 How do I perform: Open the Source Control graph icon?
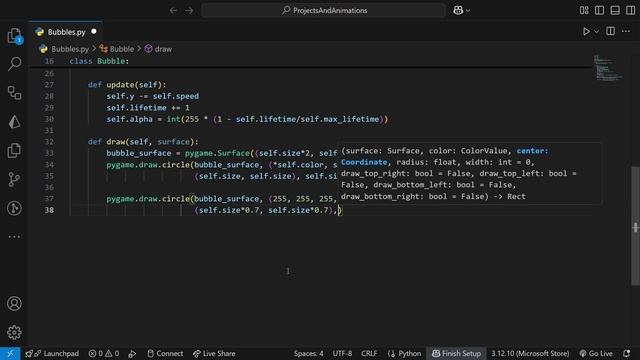14,93
